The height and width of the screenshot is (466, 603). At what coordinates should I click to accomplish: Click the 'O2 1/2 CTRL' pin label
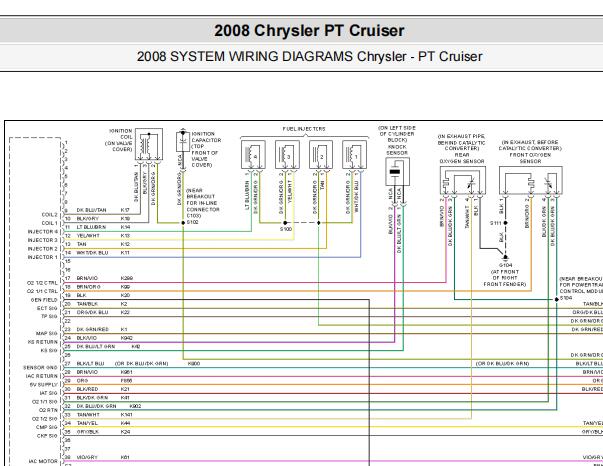point(42,283)
